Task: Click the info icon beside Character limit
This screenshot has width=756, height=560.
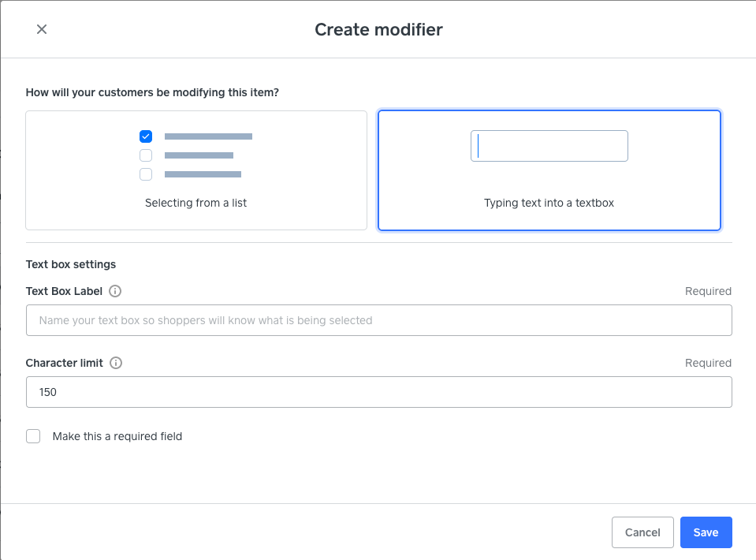Action: 116,363
